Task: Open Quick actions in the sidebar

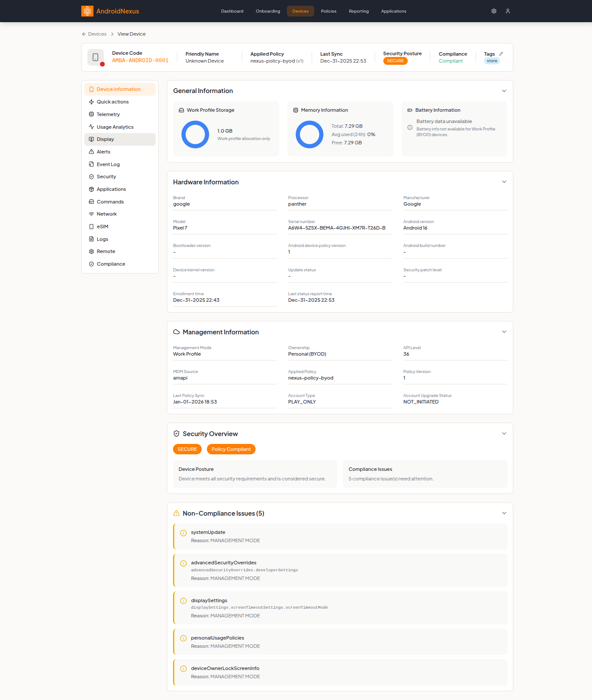Action: 113,102
